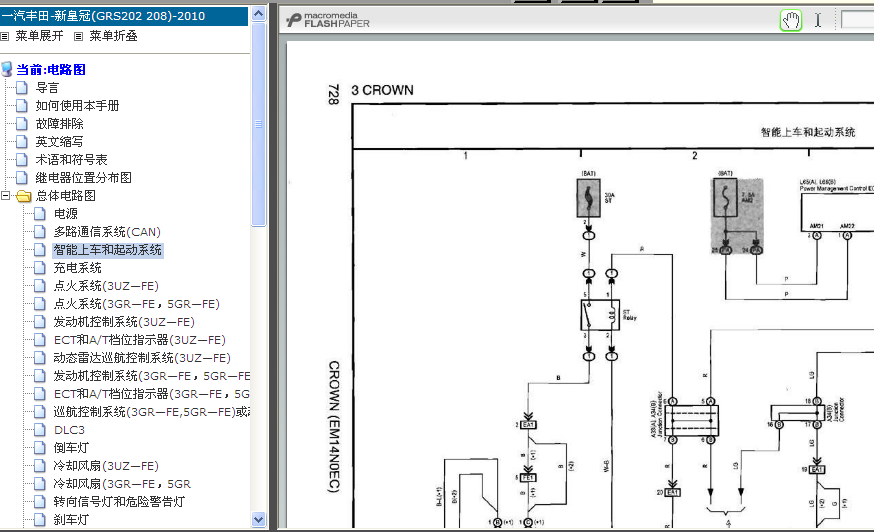Image resolution: width=874 pixels, height=532 pixels.
Task: Click the 7.5A AM2 fuse symbol
Action: pos(725,197)
